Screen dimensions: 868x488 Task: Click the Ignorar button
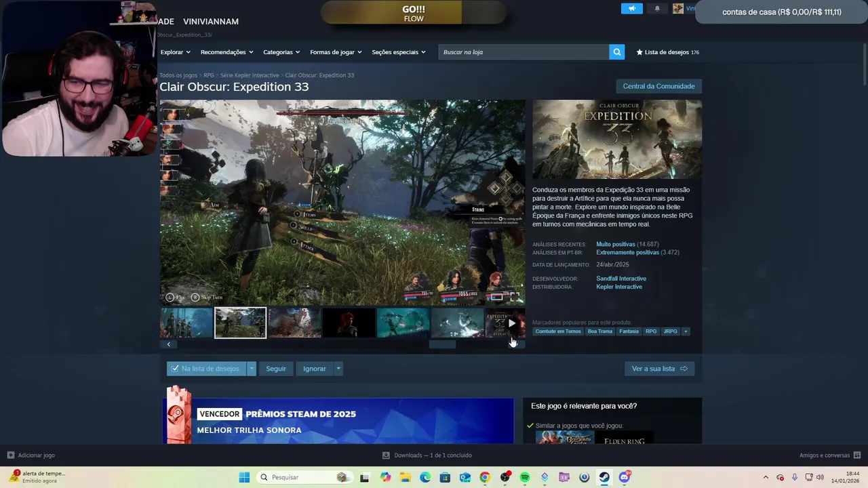pos(315,369)
